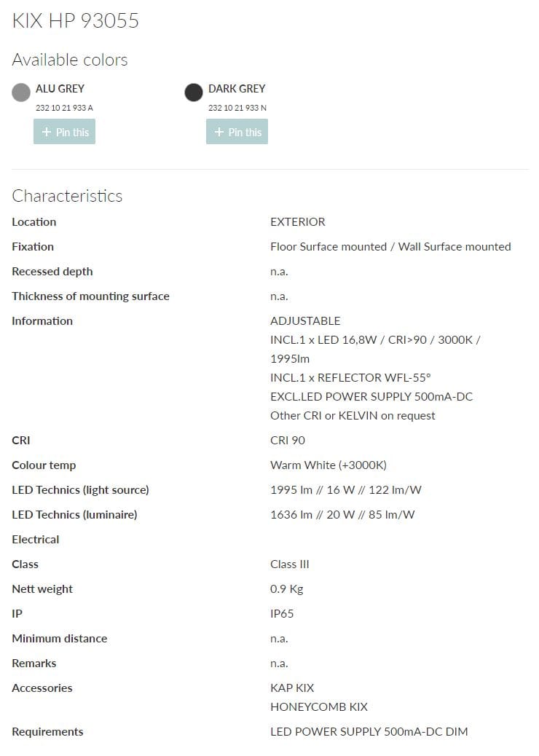Open the Available colors section heading
Viewport: 539px width, 756px height.
(69, 60)
